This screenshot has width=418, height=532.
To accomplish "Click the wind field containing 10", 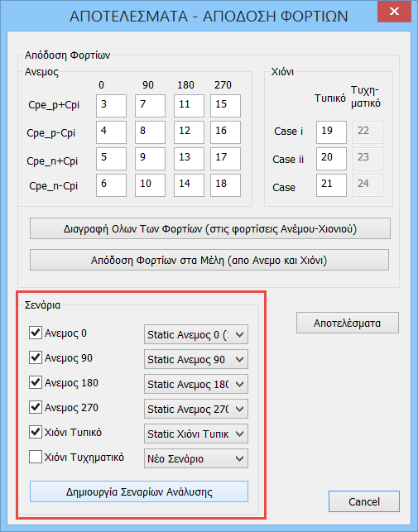I will (150, 185).
